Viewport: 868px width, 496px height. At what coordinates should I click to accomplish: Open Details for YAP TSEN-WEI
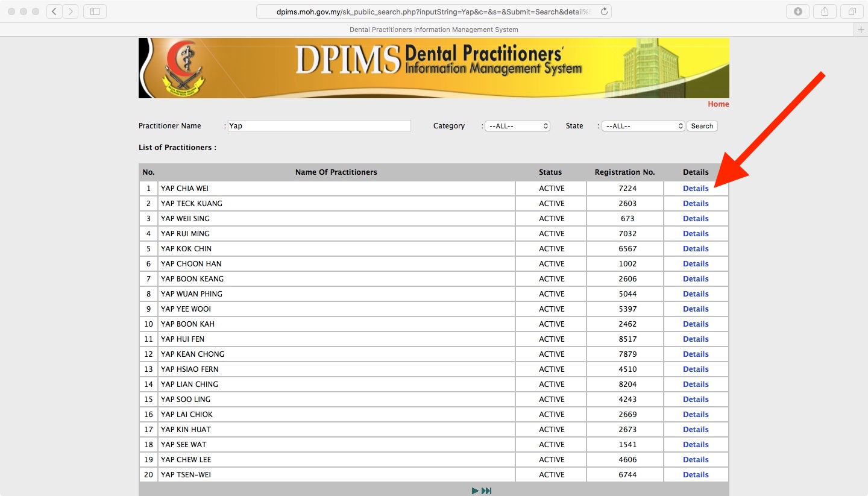click(696, 475)
